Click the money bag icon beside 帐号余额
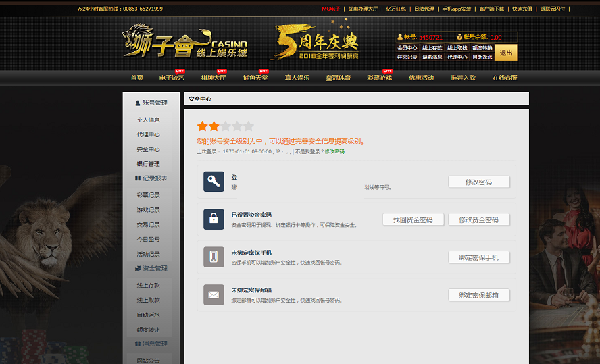Viewport: 600px width, 364px height. coord(459,37)
